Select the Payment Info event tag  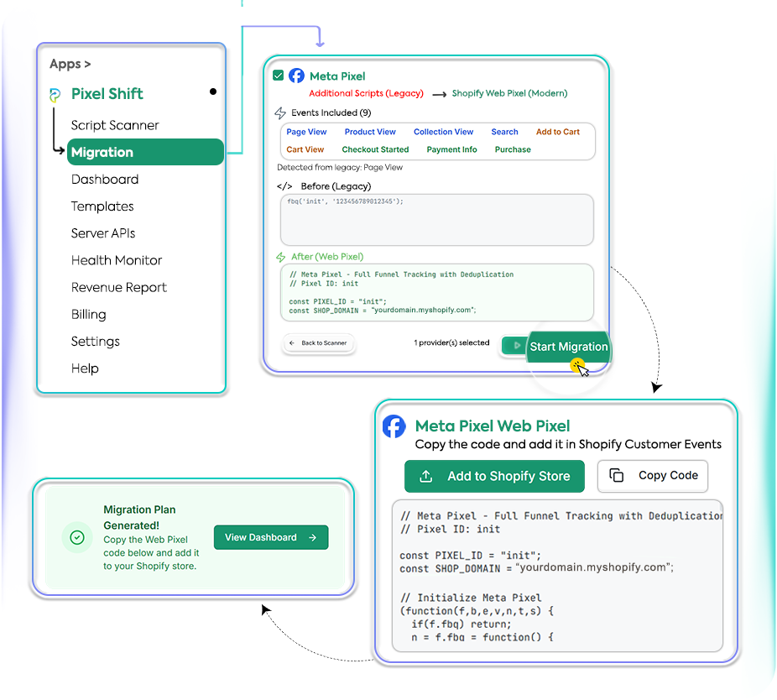452,149
